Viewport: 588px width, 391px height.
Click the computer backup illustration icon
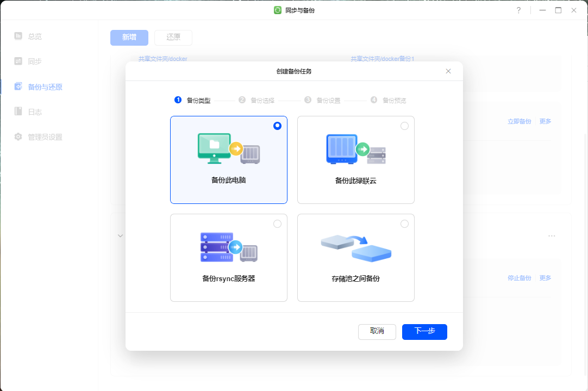228,148
